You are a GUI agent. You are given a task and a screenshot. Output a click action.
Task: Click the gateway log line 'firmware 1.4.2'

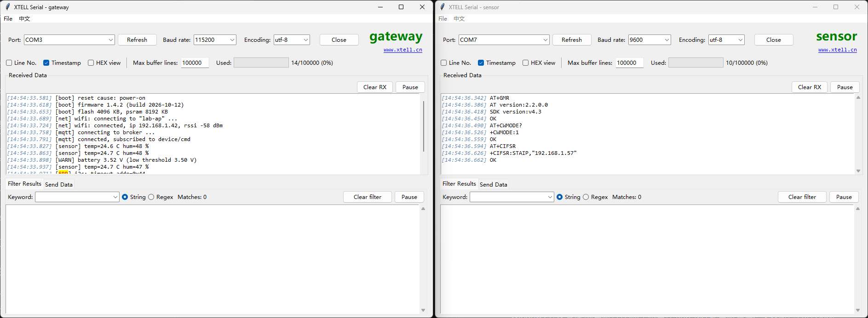pos(95,105)
